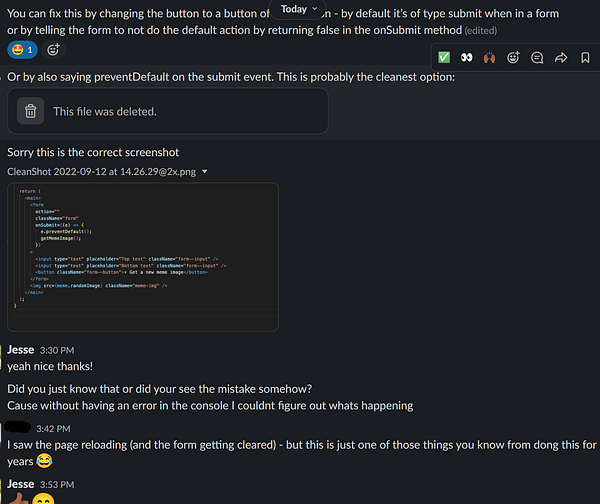Click the deleted file trash icon

(31, 111)
